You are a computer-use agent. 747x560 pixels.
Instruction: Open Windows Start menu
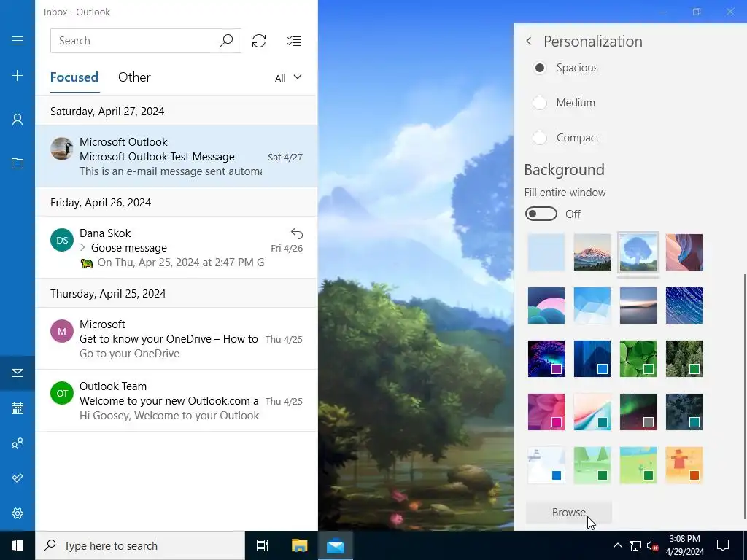pyautogui.click(x=18, y=545)
